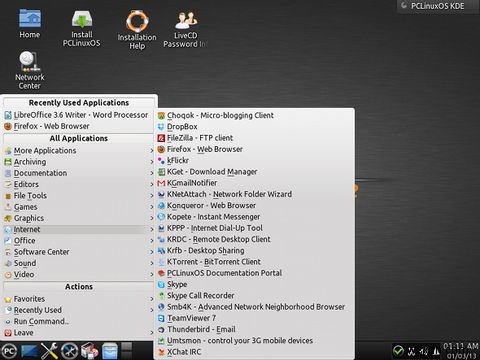Click the PCLinuxOS KDE desktop toolbox label
This screenshot has height=360, width=480.
(437, 6)
